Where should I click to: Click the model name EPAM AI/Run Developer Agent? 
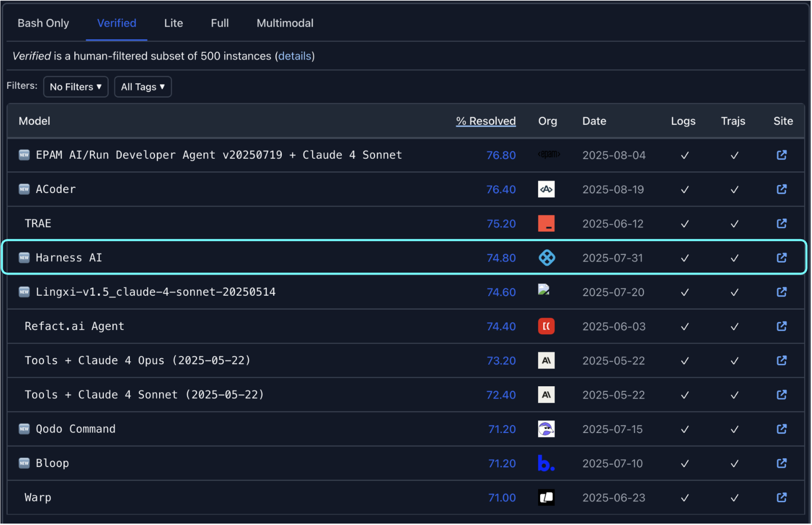click(x=219, y=155)
